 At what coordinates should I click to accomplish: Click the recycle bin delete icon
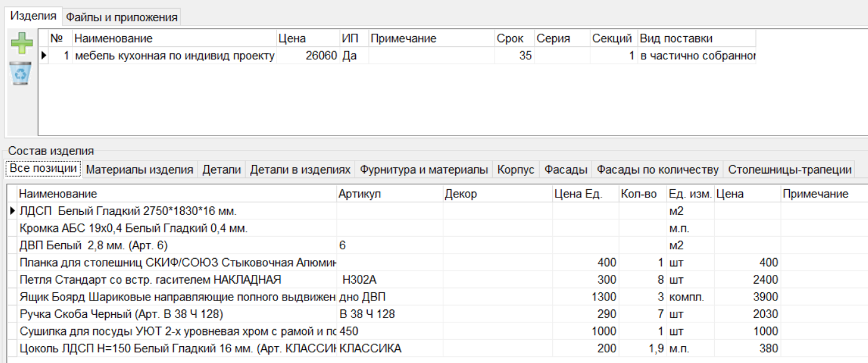22,73
